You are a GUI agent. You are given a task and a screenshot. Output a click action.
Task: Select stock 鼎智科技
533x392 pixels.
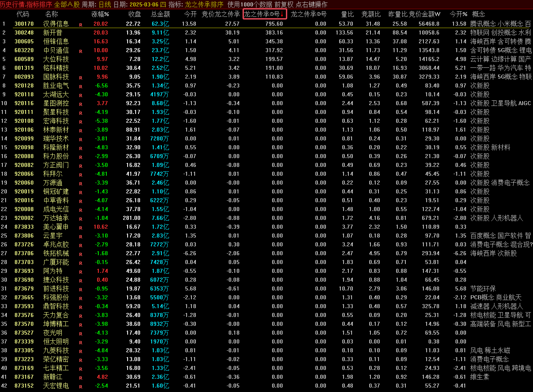coord(56,306)
